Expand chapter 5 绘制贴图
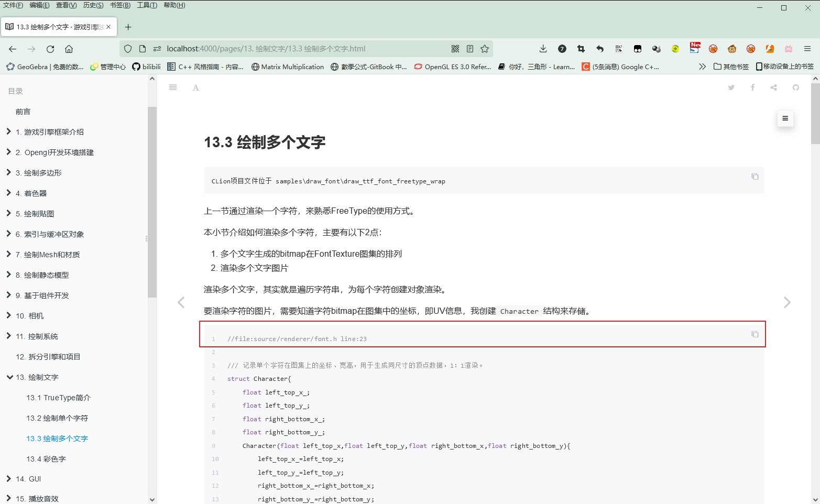Viewport: 820px width, 504px height. [8, 213]
